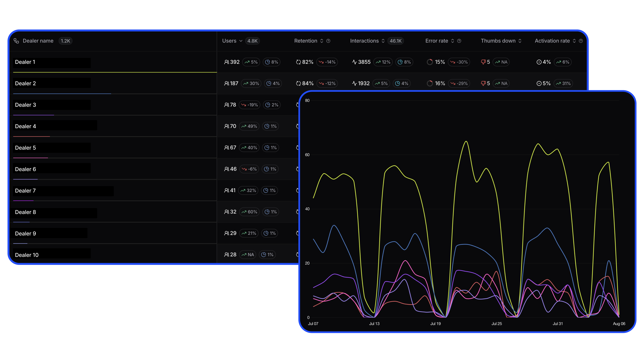Click Dealer 9 users icon
644x362 pixels.
click(x=226, y=233)
